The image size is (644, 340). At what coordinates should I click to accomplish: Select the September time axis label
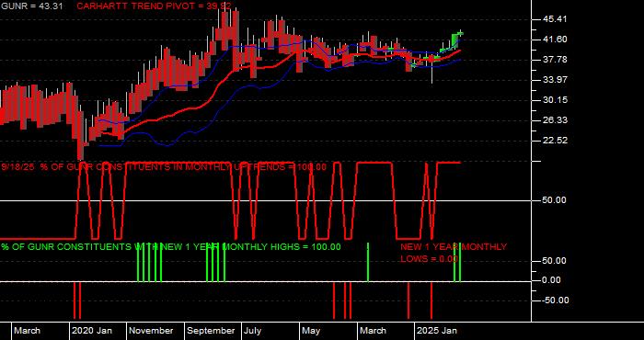(x=212, y=331)
